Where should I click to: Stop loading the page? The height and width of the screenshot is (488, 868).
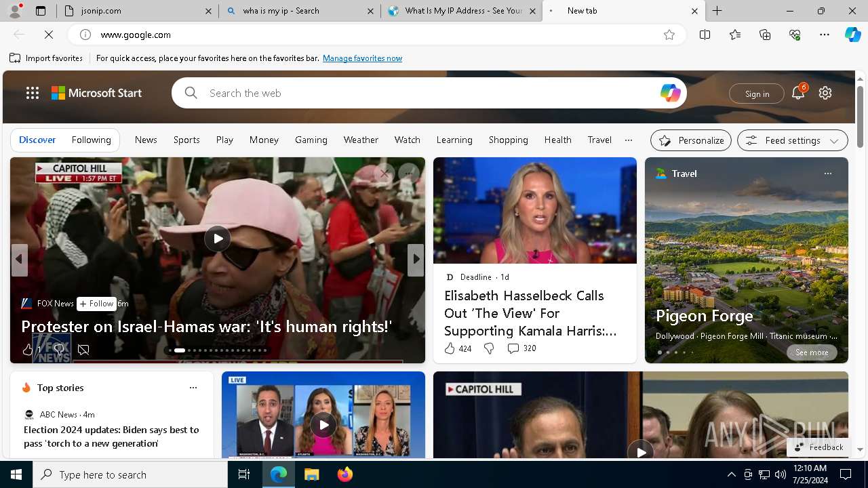(49, 35)
